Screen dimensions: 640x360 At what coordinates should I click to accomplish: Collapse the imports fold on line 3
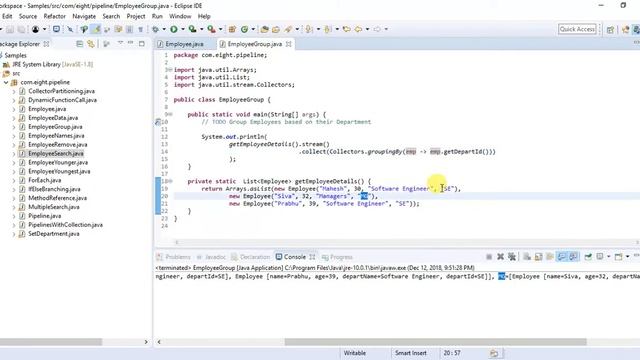(x=171, y=70)
